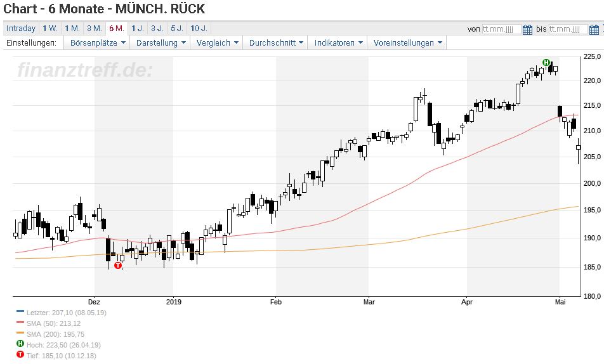This screenshot has width=604, height=364.
Task: Focus the 'bis' end date input field
Action: tap(568, 29)
